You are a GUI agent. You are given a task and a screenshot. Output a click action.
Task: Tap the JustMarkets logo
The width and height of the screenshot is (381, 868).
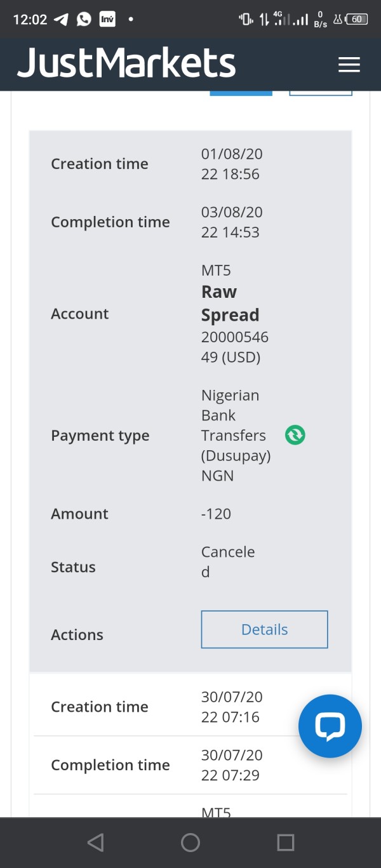tap(126, 63)
